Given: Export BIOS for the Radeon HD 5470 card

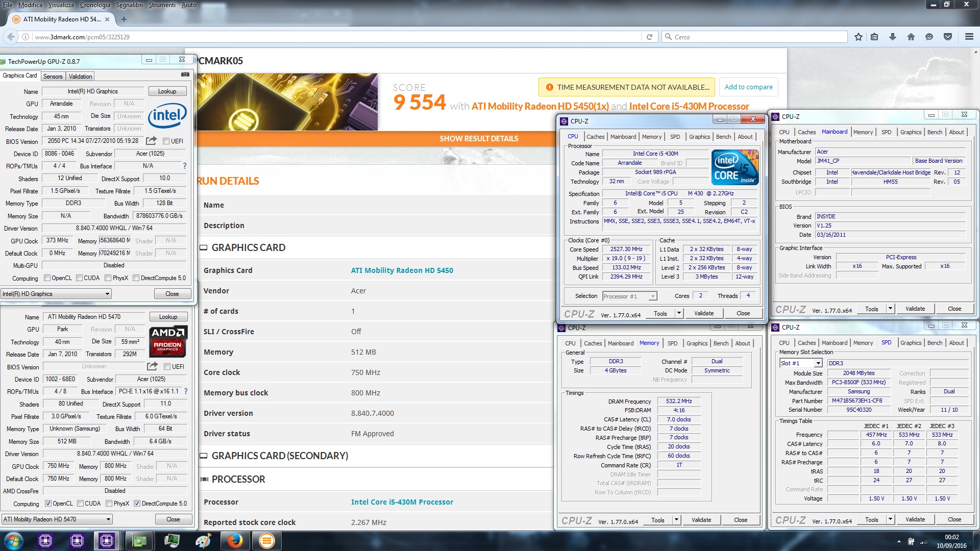Looking at the screenshot, I should click(x=152, y=366).
